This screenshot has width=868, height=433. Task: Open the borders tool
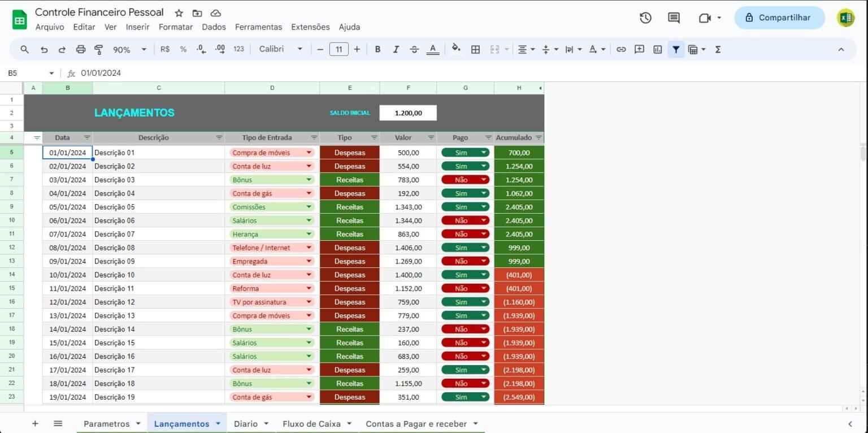coord(475,50)
